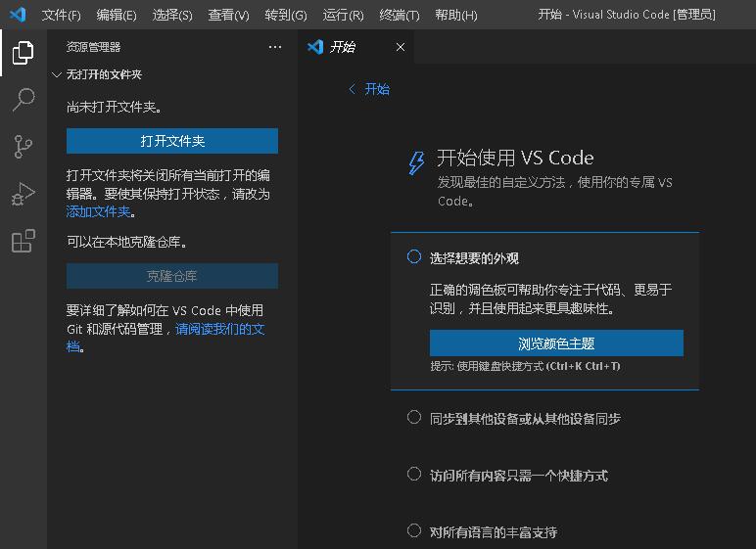756x549 pixels.
Task: Open the 选择(S) menu
Action: 172,15
